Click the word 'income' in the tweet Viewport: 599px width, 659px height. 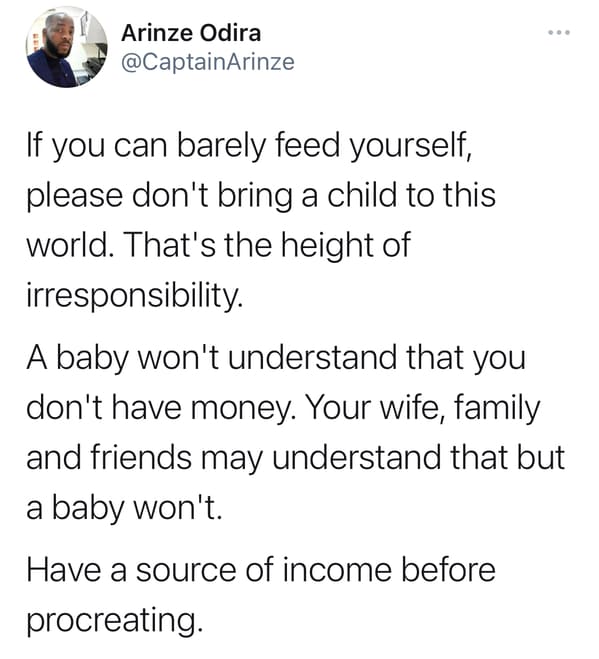click(x=337, y=571)
